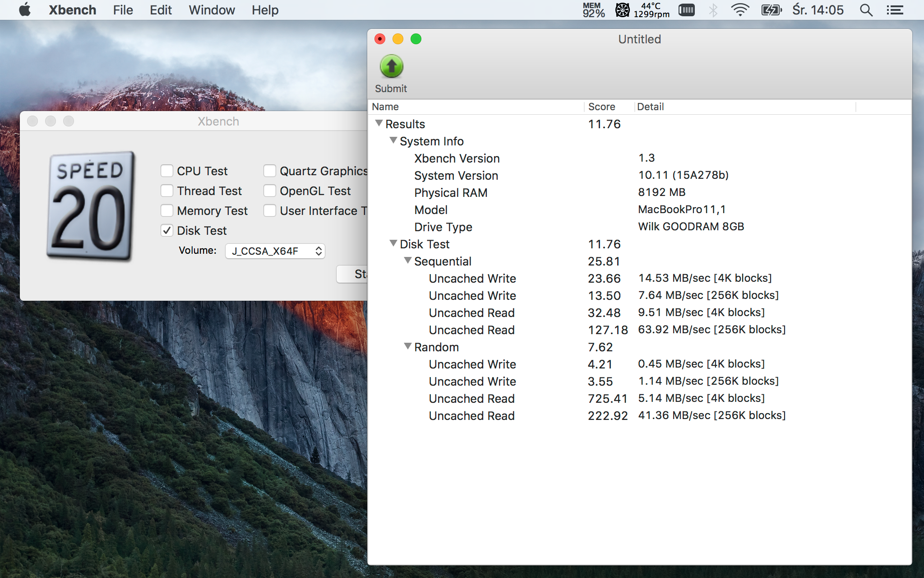The image size is (924, 578).
Task: Select the Drive Type row
Action: [639, 227]
